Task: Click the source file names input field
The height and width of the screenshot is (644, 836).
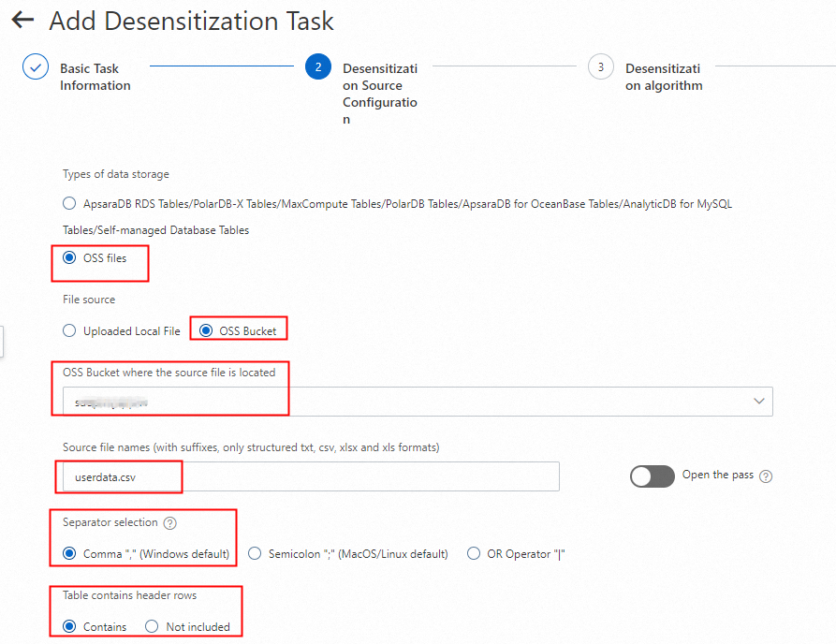Action: pos(309,476)
